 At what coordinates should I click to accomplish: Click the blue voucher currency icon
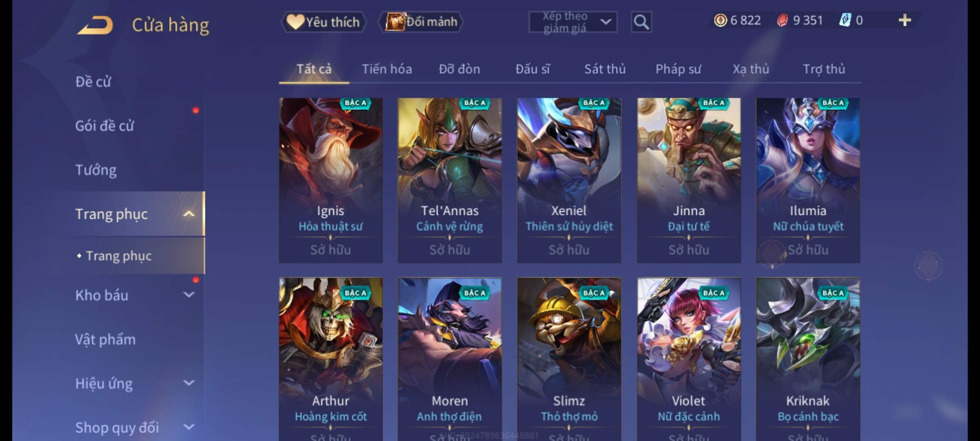click(845, 20)
